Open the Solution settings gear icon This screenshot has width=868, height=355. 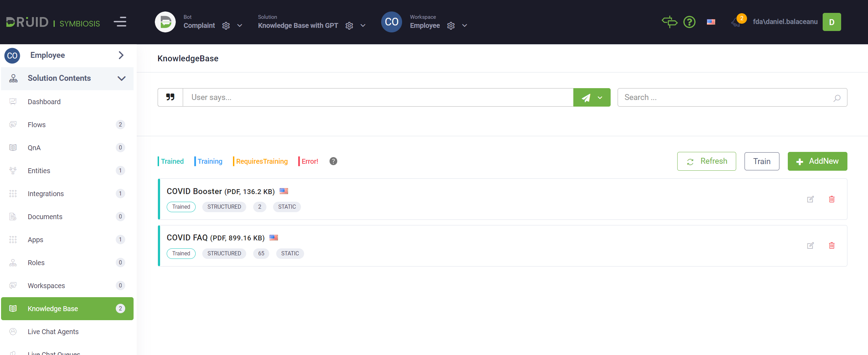pos(349,26)
